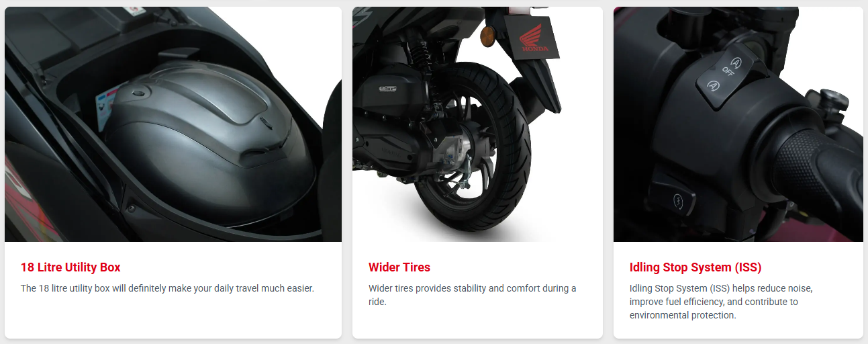868x344 pixels.
Task: Click the utility box description text
Action: [x=167, y=288]
